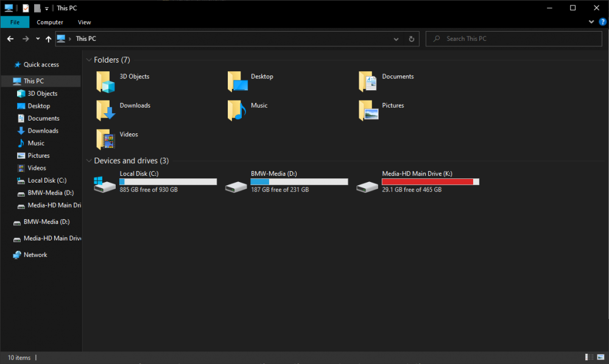This screenshot has height=364, width=609.
Task: Click the '29.1 GB free of 465 GB' text
Action: point(412,190)
